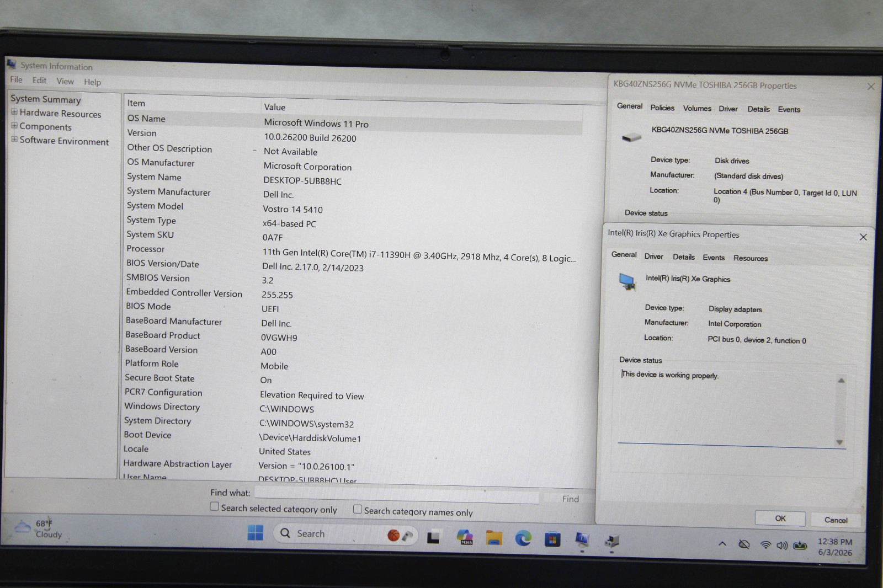Open Driver tab in Iris Xe properties
Viewport: 883px width, 588px height.
[653, 256]
